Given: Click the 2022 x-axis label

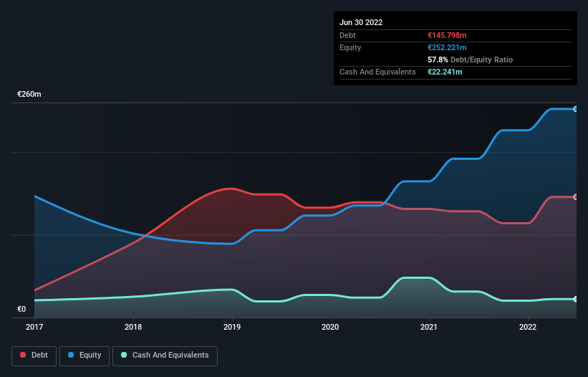Looking at the screenshot, I should point(528,327).
